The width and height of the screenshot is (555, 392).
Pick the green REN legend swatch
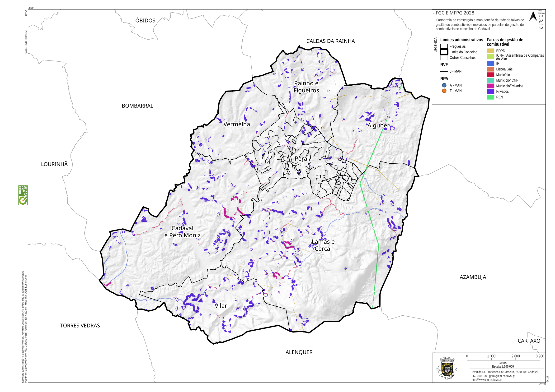[490, 97]
